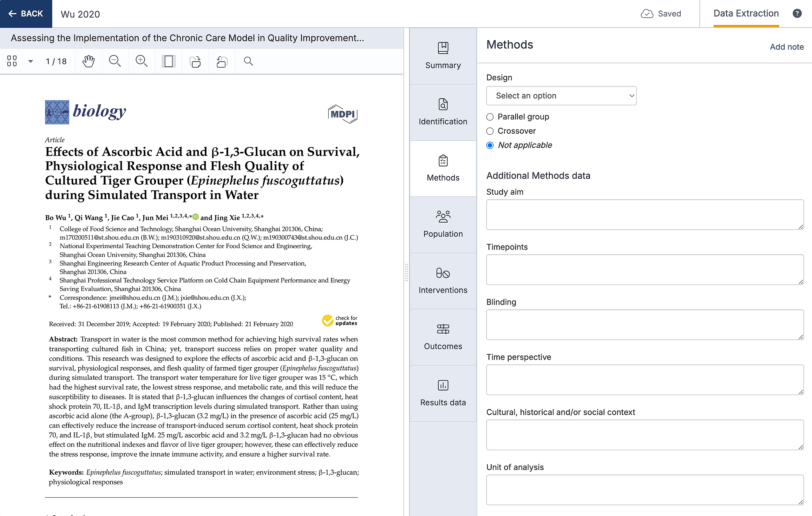Screen dimensions: 812x516
Task: Open the PDF search tool
Action: coord(248,61)
